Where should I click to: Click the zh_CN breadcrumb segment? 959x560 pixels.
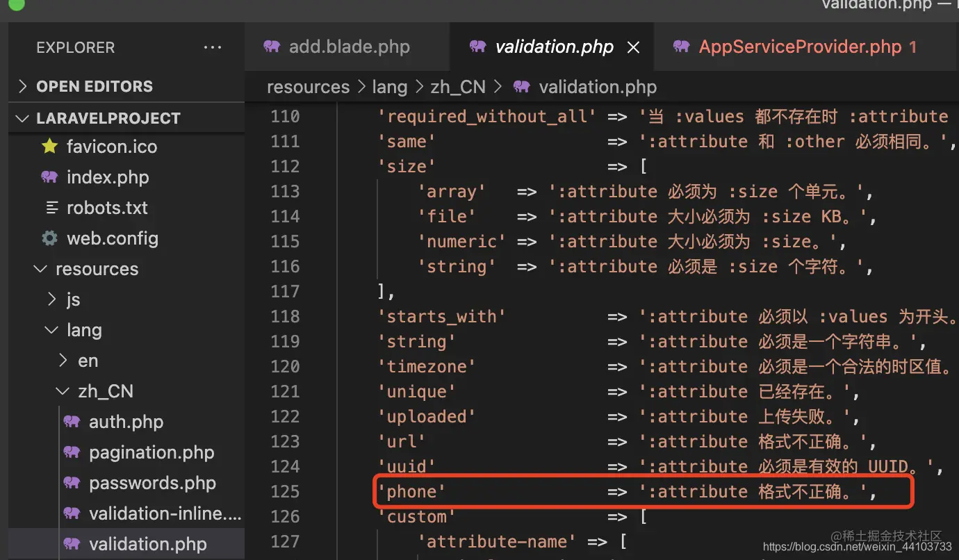click(x=458, y=87)
